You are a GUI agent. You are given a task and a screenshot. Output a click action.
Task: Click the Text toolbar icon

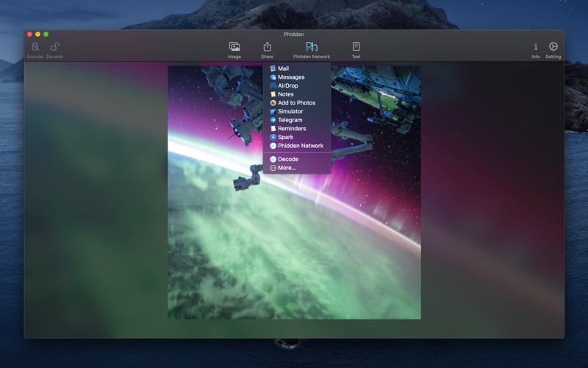point(356,46)
